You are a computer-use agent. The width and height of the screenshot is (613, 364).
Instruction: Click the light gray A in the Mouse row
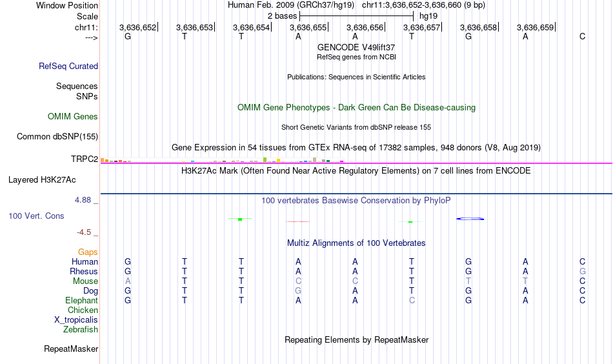[x=128, y=281]
